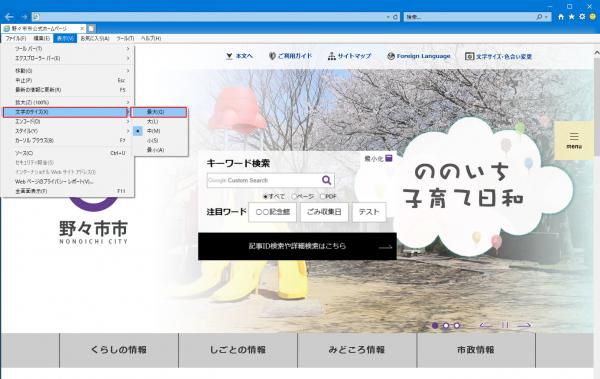Go to previous carousel slide arrow
The image size is (600, 379).
(x=486, y=325)
